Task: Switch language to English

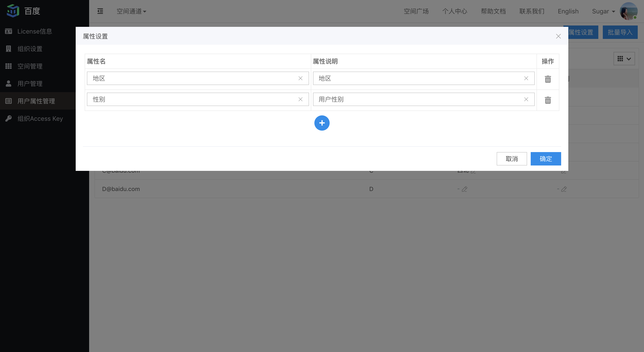Action: 568,11
